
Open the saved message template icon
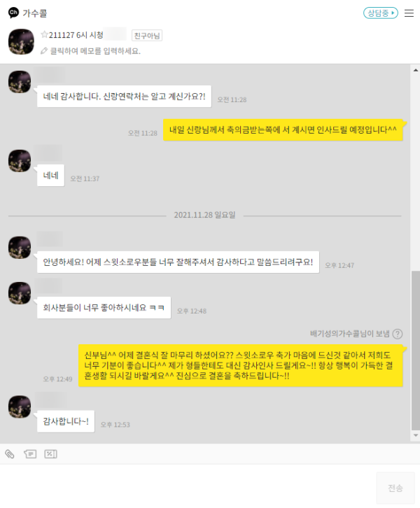(x=30, y=454)
